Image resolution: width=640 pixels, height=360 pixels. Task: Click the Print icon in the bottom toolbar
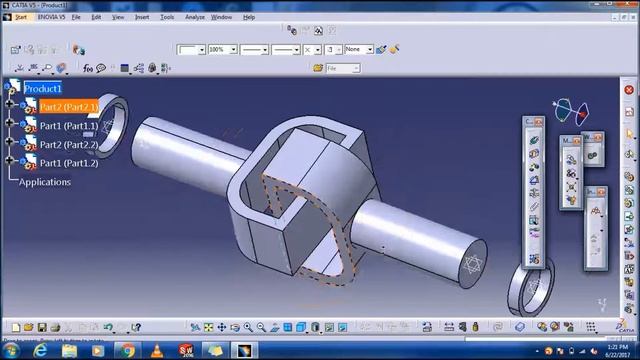(55, 327)
